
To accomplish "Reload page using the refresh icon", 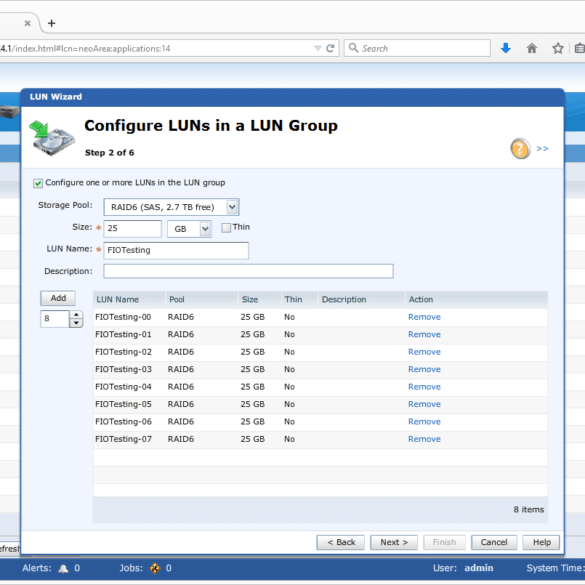I will tap(330, 48).
